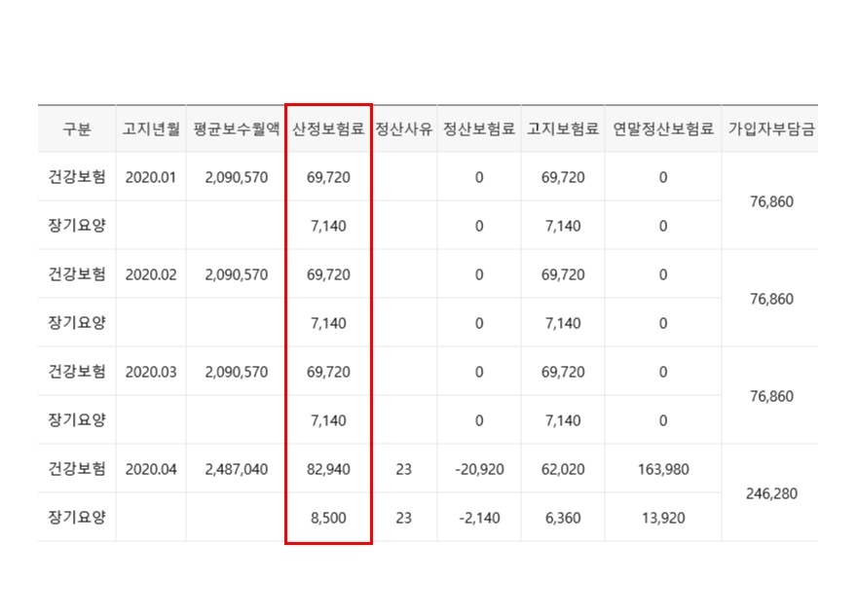The height and width of the screenshot is (616, 858).
Task: Click the 2020.02 date cell
Action: click(151, 275)
